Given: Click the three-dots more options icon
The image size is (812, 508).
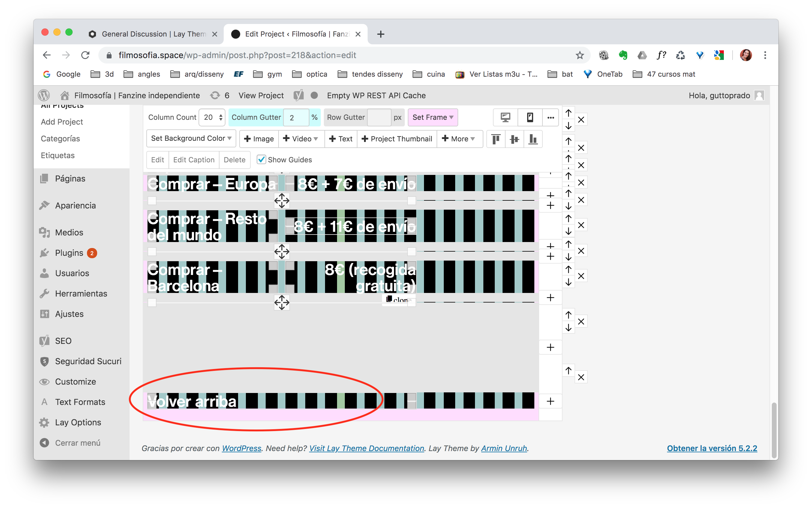Looking at the screenshot, I should click(x=551, y=117).
